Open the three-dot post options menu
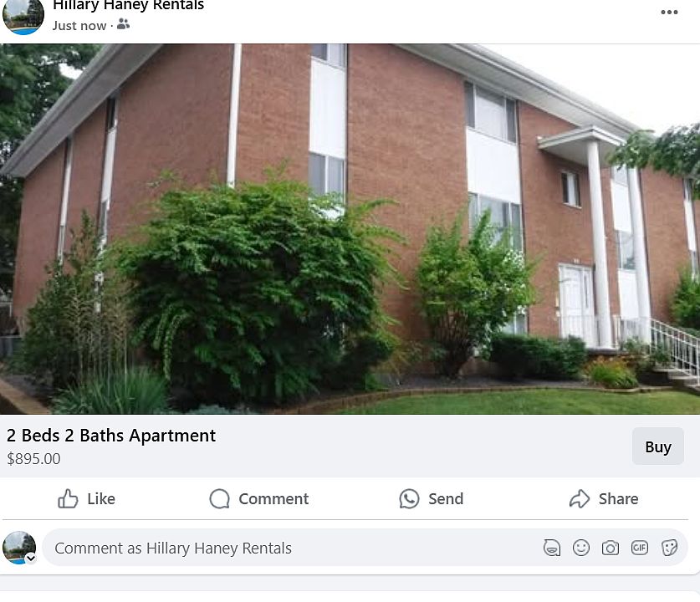The image size is (700, 602). tap(669, 12)
